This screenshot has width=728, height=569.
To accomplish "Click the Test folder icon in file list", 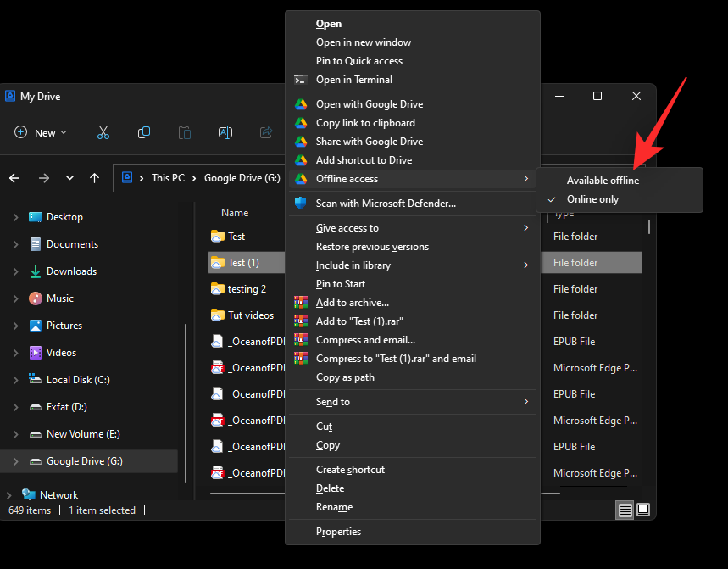I will tap(217, 236).
